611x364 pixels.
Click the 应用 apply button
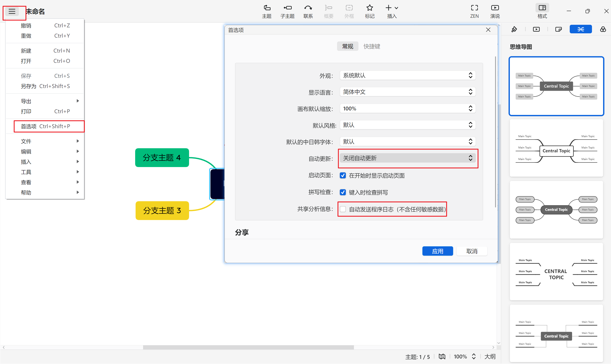click(438, 251)
